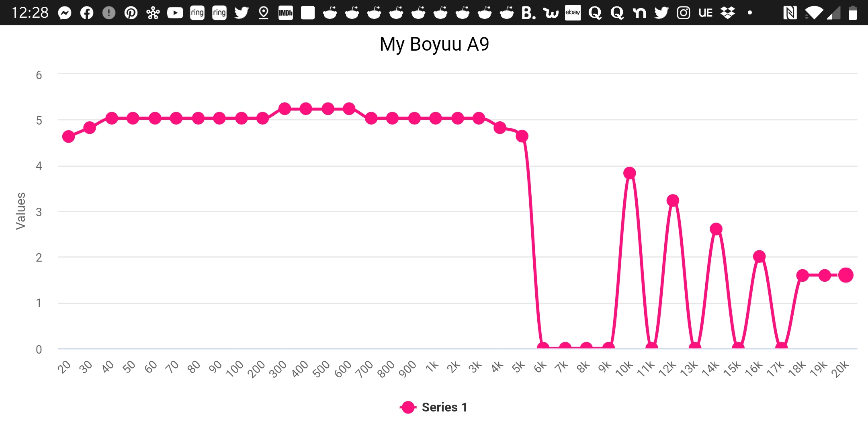Select the 12K peak data point
The image size is (868, 434).
coord(673,201)
